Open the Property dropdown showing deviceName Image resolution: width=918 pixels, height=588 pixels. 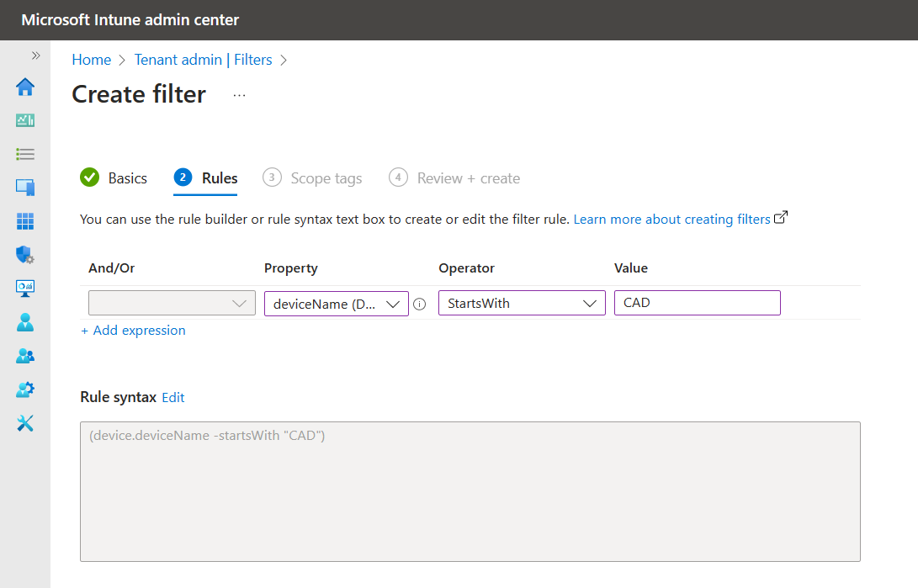(336, 303)
